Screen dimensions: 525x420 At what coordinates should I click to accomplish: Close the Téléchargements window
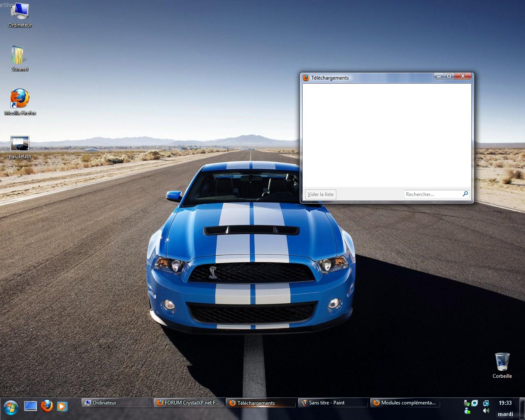[463, 76]
